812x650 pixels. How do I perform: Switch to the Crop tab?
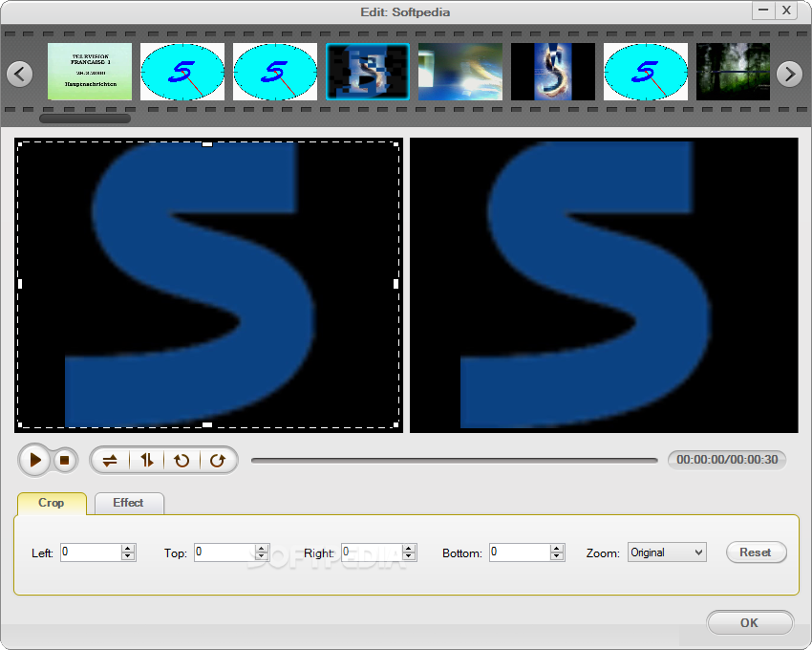[x=52, y=504]
